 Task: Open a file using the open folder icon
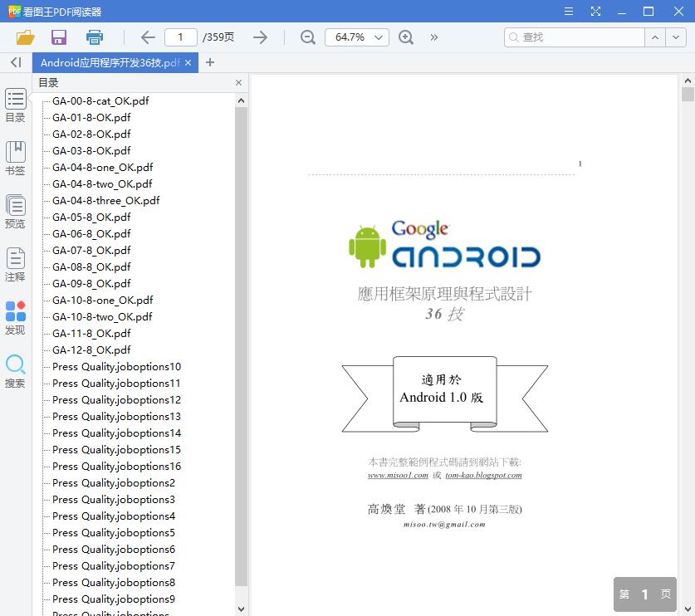click(23, 37)
